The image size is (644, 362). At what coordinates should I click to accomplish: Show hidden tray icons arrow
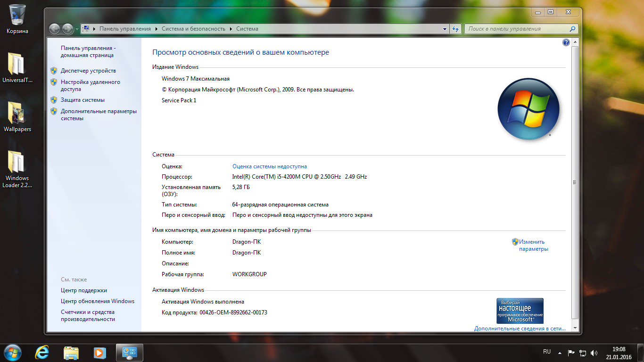tap(560, 353)
